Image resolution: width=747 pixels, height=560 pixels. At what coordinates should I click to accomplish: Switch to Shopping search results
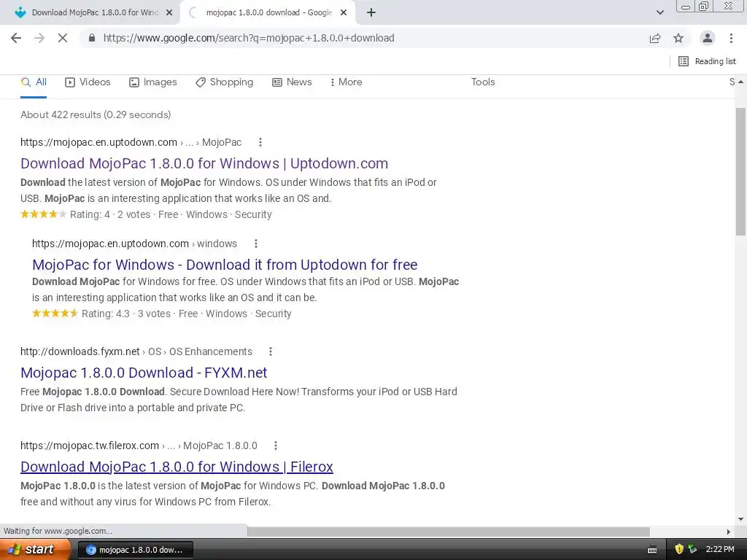(225, 82)
